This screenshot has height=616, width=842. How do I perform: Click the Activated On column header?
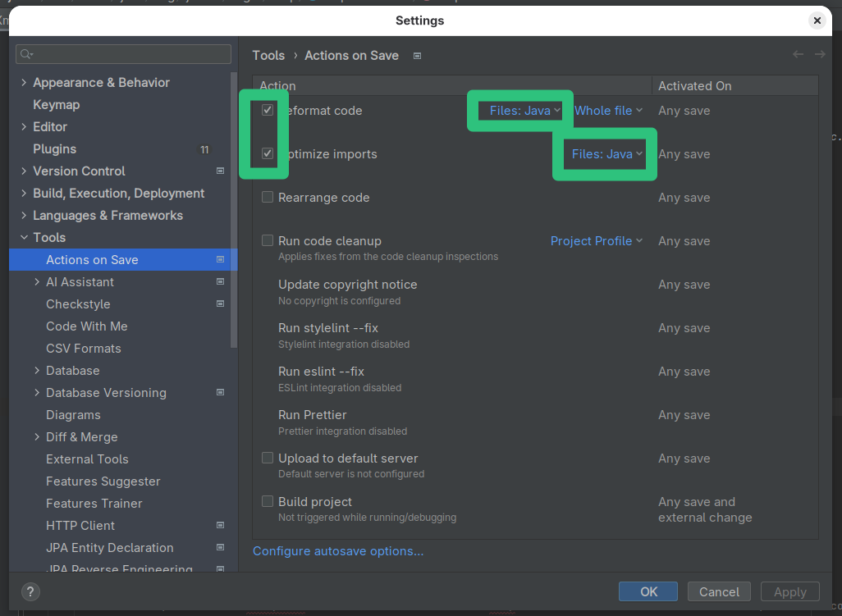click(x=735, y=86)
